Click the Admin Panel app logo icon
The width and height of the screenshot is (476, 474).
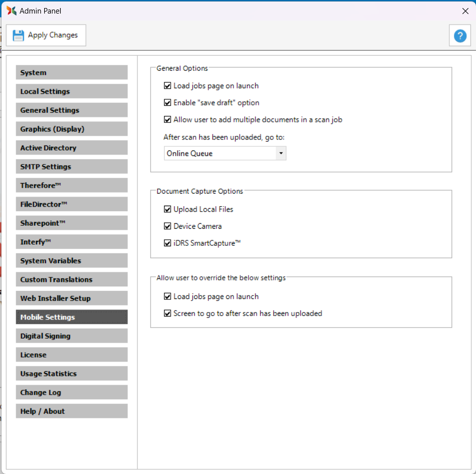[x=11, y=11]
